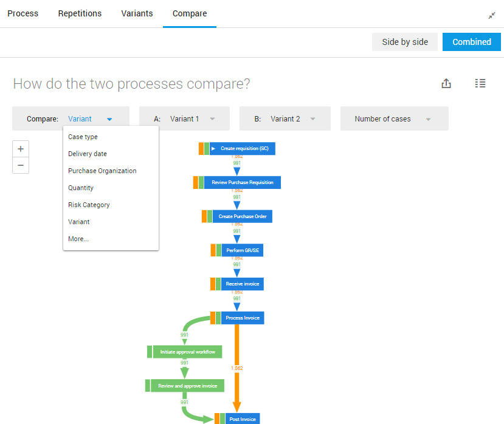Image resolution: width=504 pixels, height=424 pixels.
Task: Zoom in with the plus button
Action: click(21, 149)
